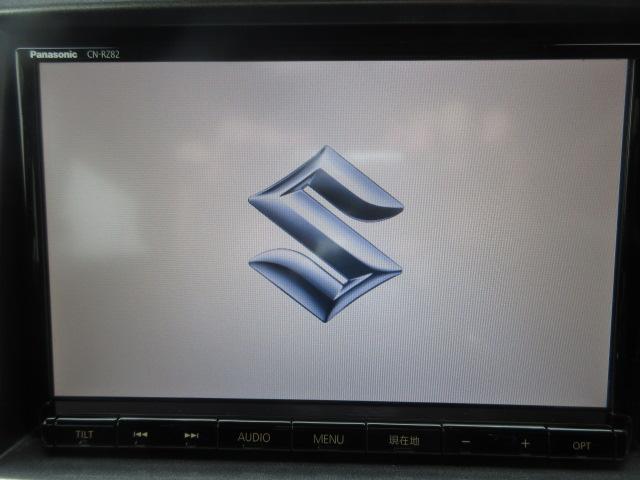The image size is (640, 480).
Task: Skip to the previous track
Action: (141, 436)
